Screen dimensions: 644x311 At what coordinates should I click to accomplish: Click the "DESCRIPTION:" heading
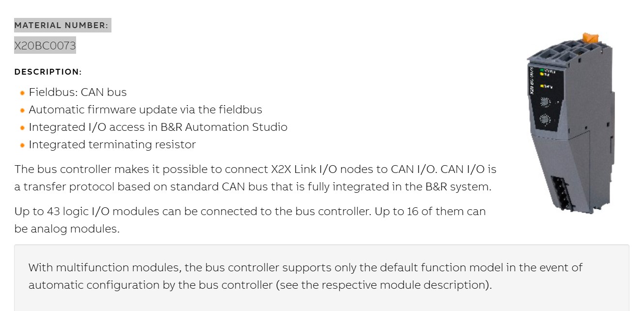pos(48,72)
